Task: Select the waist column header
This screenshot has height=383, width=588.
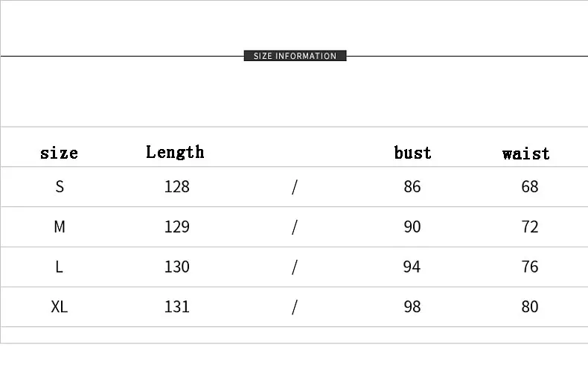Action: click(x=525, y=153)
